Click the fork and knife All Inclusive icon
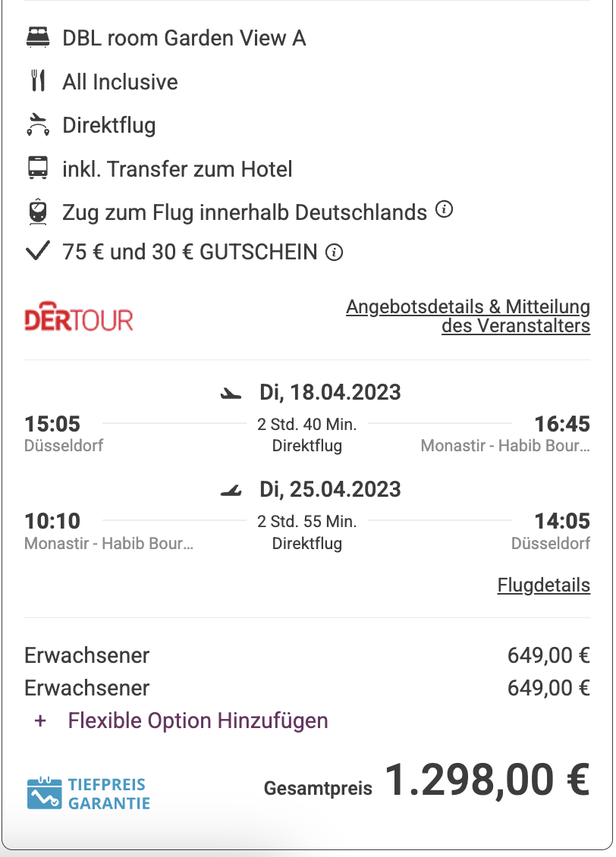Viewport: 616px width, 857px height. 38,81
